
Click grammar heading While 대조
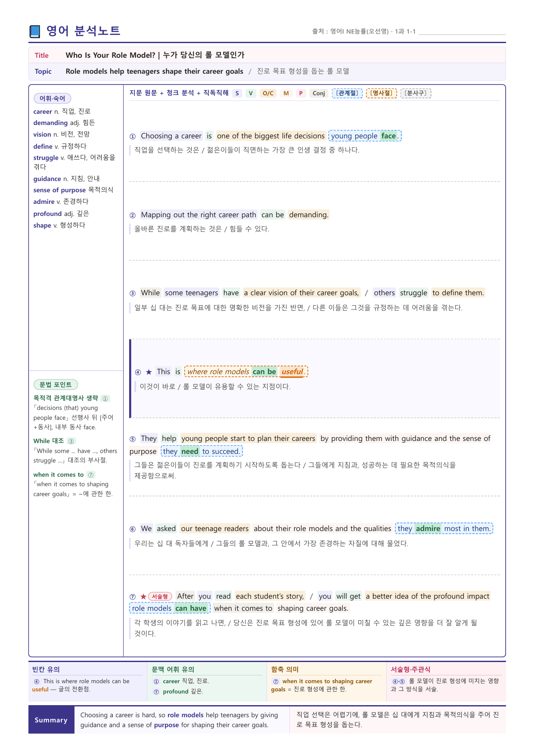point(49,441)
